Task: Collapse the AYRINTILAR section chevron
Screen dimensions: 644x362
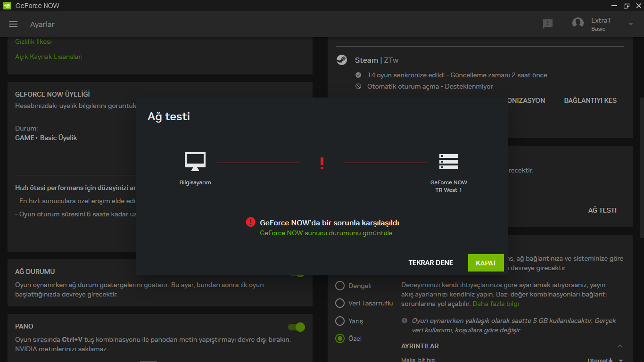Action: point(620,346)
